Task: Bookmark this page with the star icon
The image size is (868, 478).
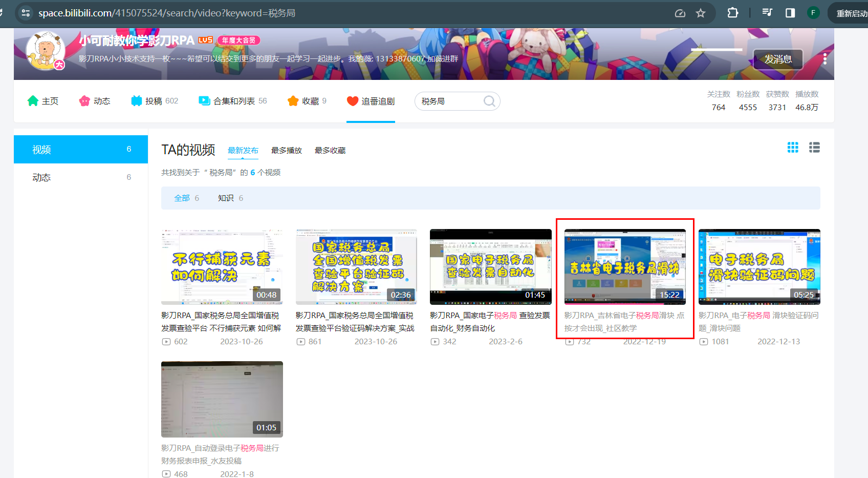Action: coord(701,13)
